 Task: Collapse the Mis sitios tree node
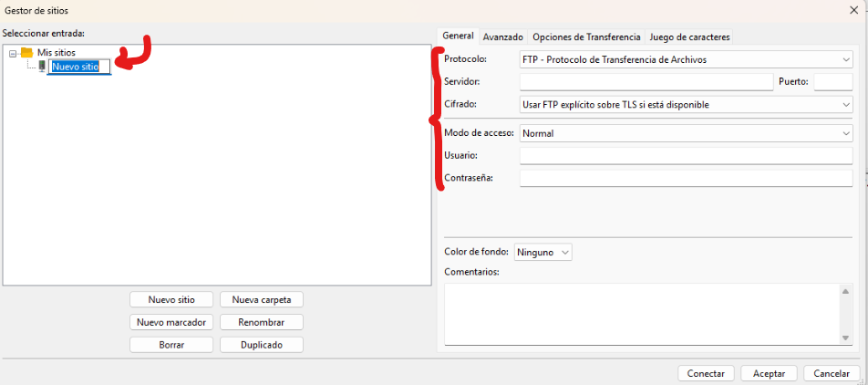[x=13, y=53]
